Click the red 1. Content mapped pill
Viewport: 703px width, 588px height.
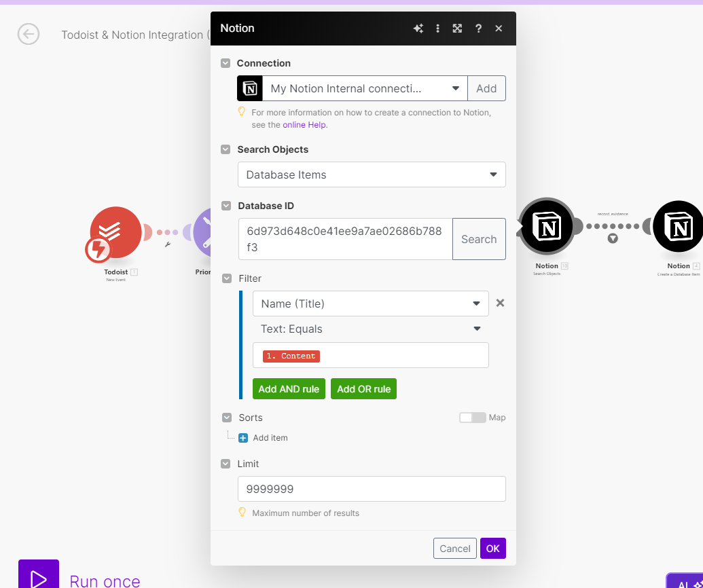point(291,356)
